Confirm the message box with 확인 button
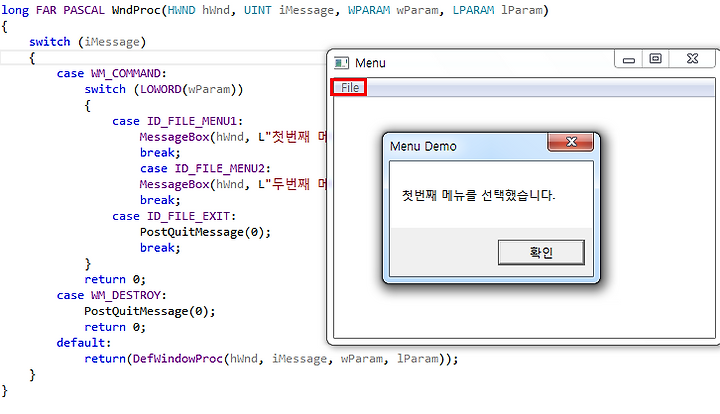Screen dimensions: 720x414 (541, 252)
